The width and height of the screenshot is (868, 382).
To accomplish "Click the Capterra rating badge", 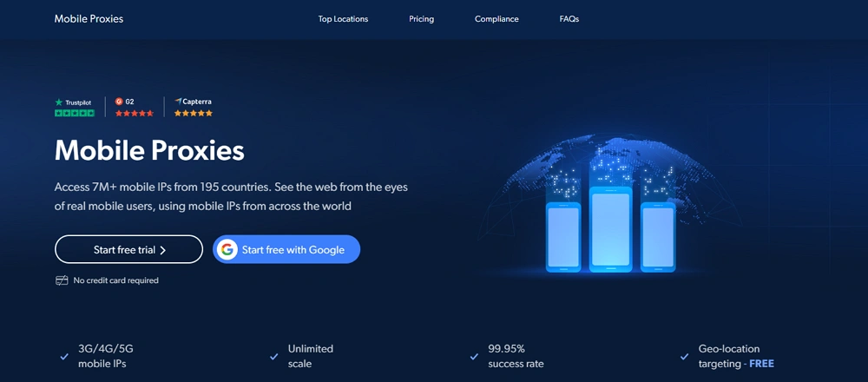I will [x=194, y=108].
